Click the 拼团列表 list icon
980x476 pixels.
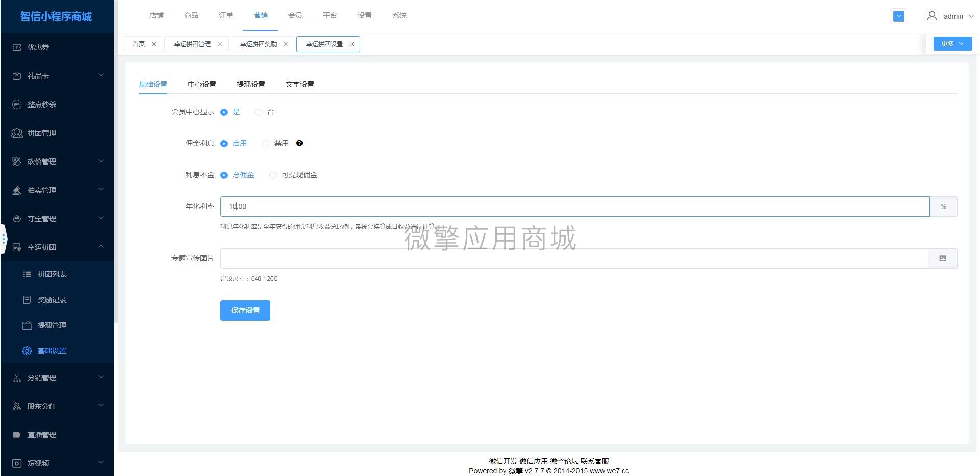[27, 274]
